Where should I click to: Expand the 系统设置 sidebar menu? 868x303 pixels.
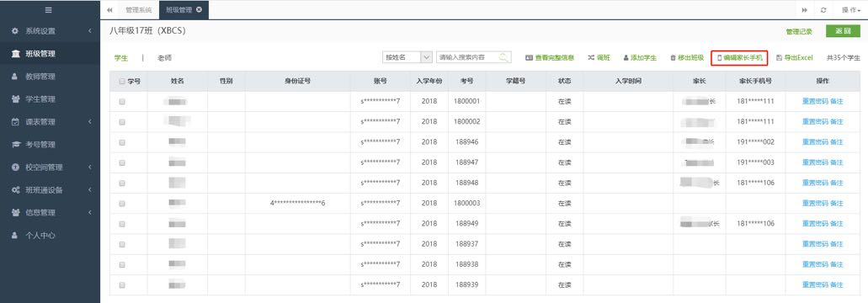[50, 31]
